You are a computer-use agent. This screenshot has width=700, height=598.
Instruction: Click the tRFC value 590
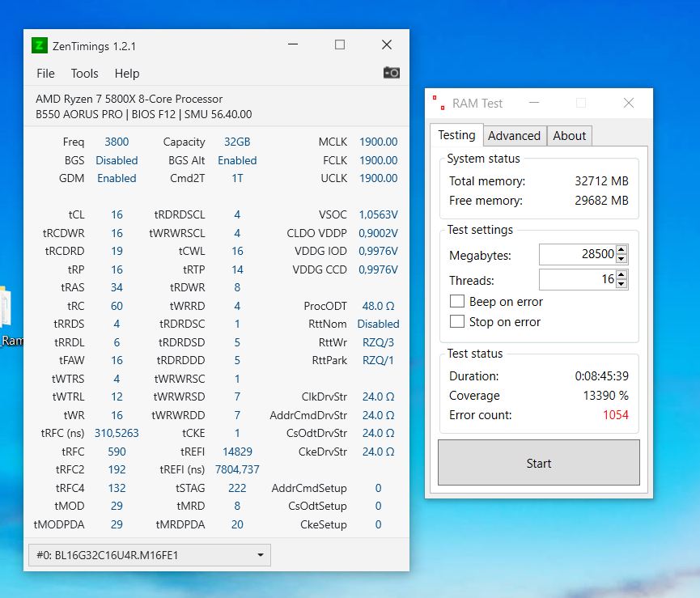(117, 452)
